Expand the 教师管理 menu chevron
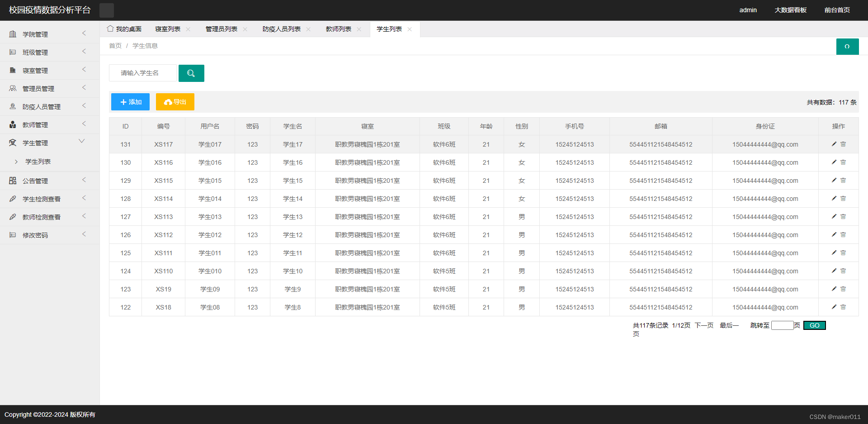The width and height of the screenshot is (868, 424). (84, 124)
